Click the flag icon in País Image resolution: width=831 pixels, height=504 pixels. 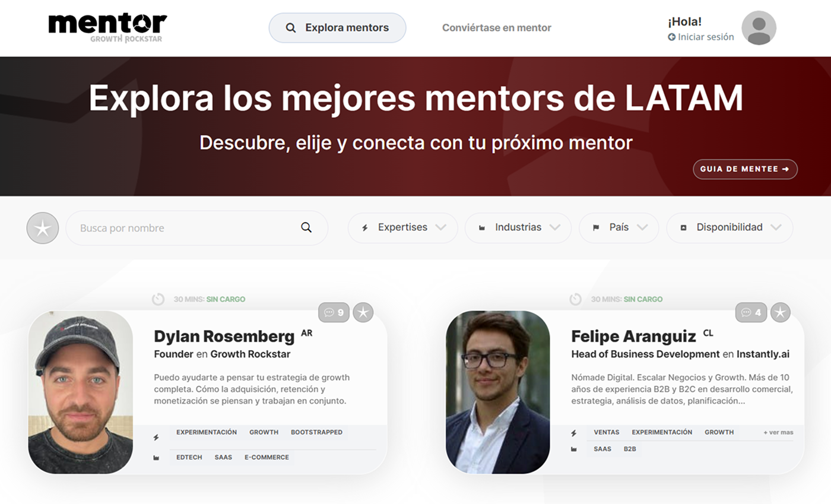point(596,228)
